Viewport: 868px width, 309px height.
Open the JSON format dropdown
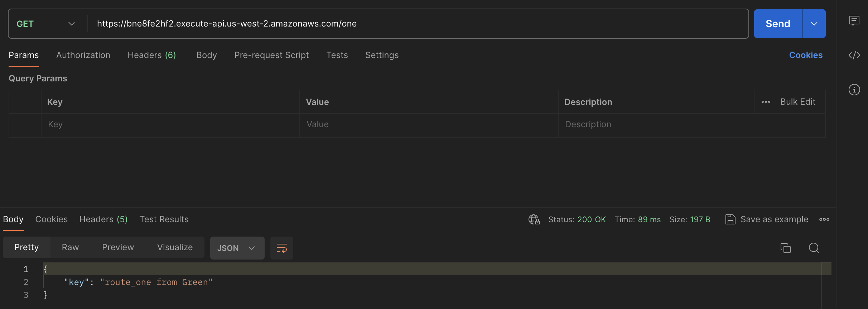(237, 248)
